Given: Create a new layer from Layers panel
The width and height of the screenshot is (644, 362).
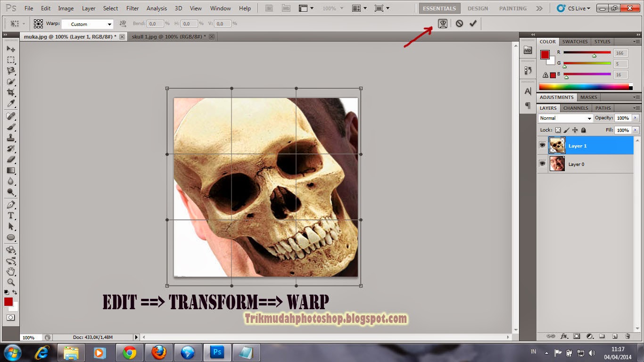Looking at the screenshot, I should click(615, 336).
